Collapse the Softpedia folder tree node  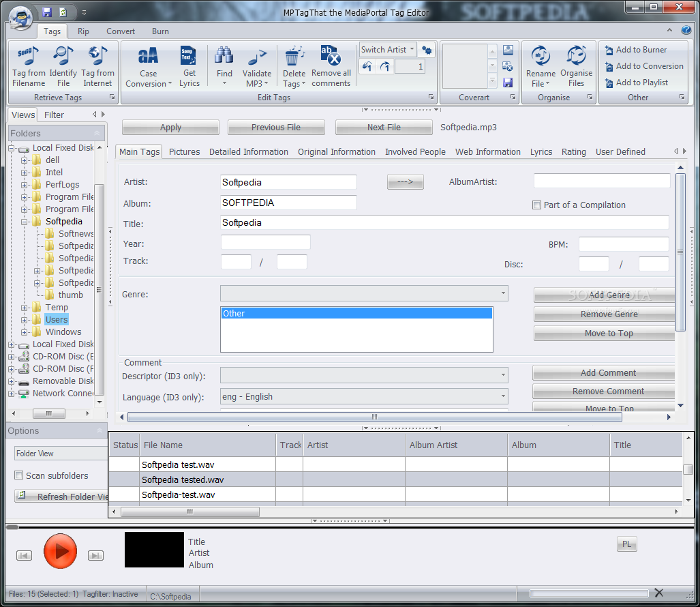pos(24,222)
